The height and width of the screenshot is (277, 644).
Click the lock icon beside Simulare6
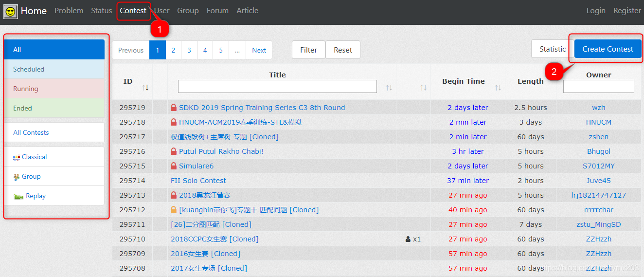point(174,166)
